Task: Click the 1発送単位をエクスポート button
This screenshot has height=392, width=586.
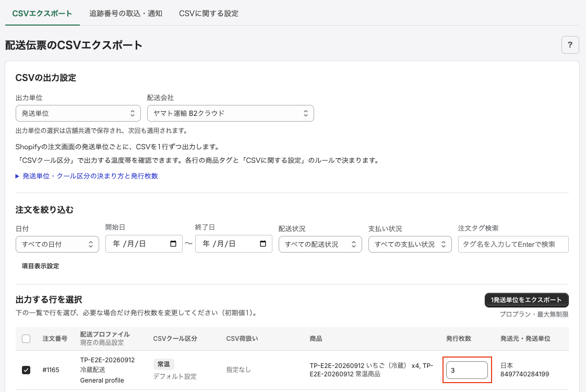Action: [527, 300]
